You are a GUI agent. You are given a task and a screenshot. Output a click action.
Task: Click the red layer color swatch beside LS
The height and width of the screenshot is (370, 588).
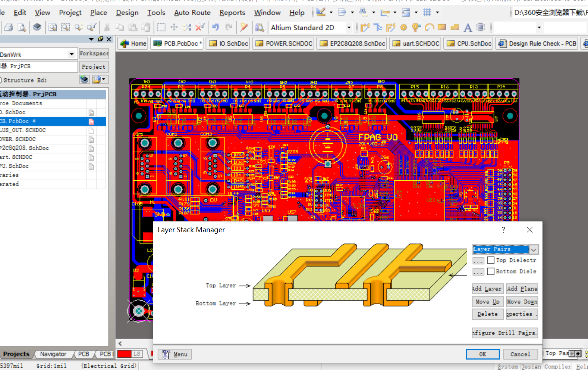(124, 354)
